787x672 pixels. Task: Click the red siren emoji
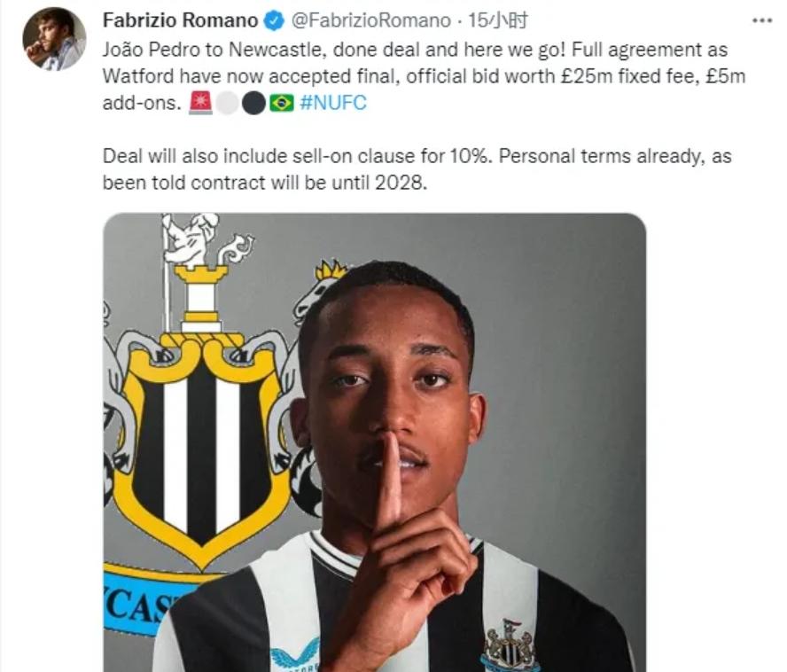click(200, 104)
